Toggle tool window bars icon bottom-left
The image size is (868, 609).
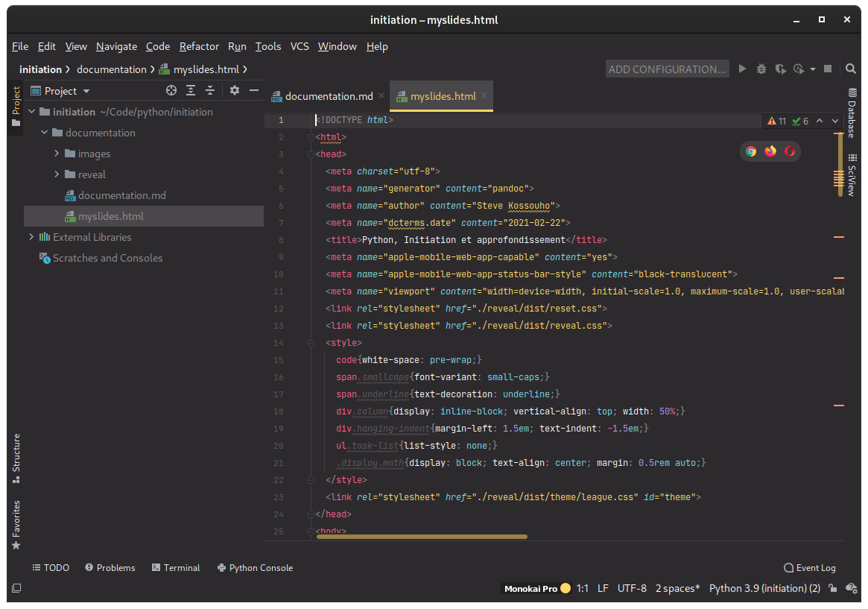16,588
